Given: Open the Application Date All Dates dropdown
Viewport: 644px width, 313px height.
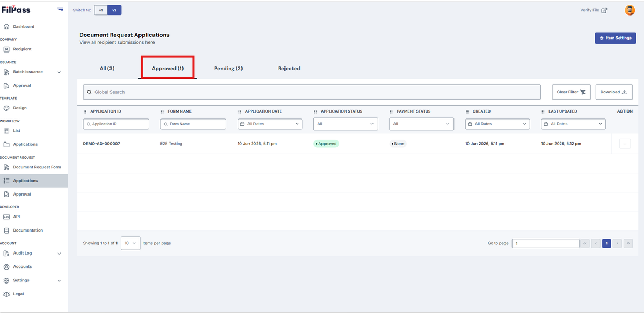Looking at the screenshot, I should (270, 124).
